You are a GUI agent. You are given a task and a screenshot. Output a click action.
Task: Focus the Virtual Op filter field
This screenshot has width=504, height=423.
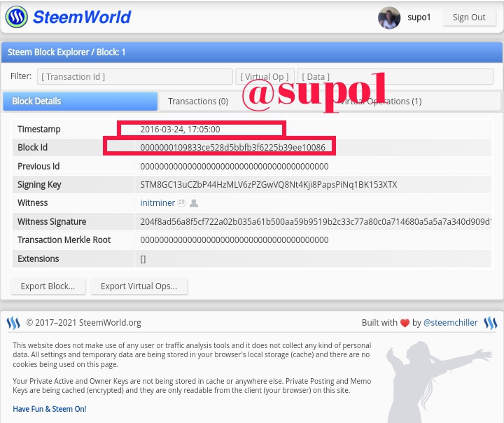pyautogui.click(x=265, y=76)
